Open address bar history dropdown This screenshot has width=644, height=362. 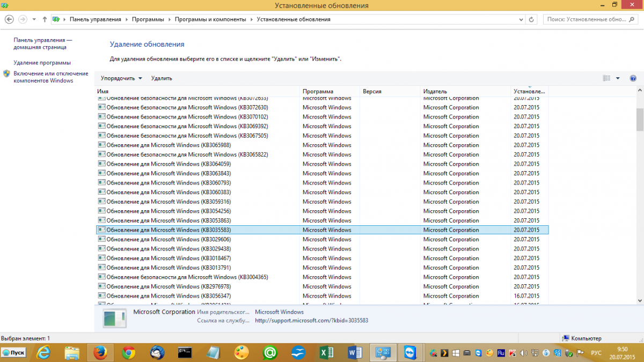(520, 19)
